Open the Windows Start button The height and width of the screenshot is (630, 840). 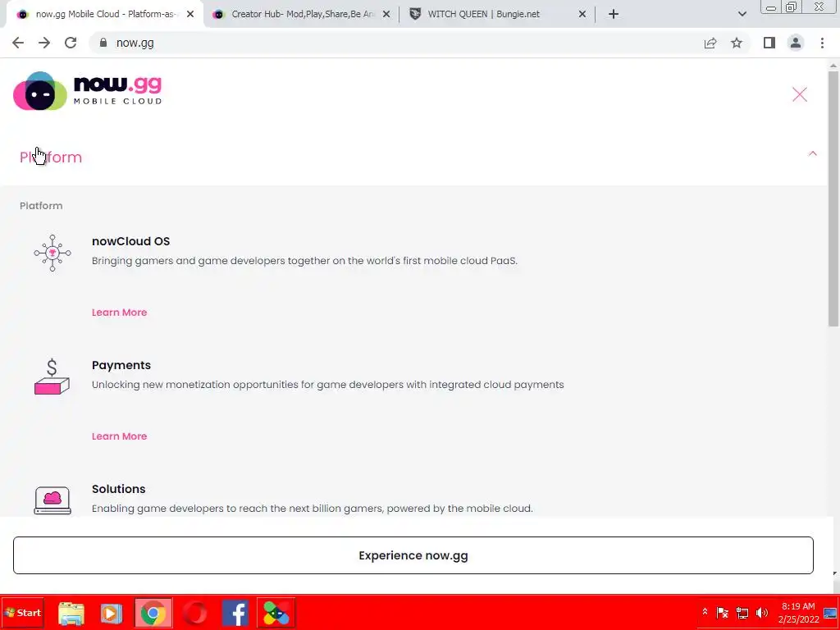coord(22,613)
